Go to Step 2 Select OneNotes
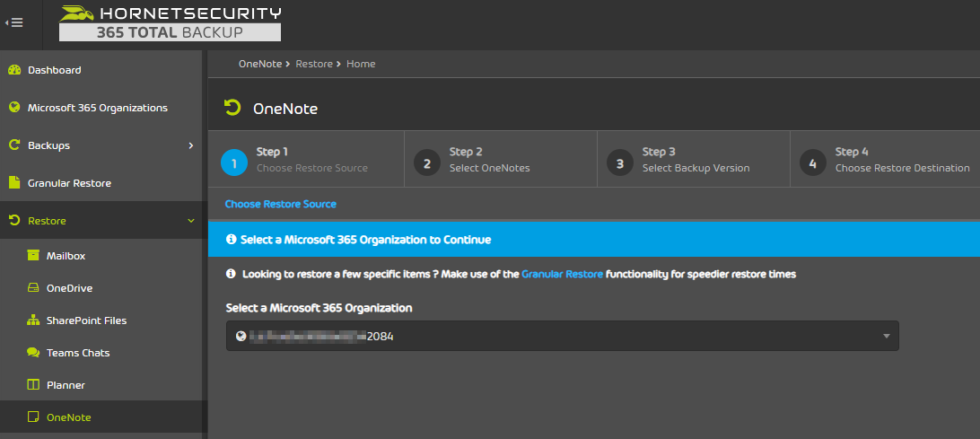This screenshot has width=980, height=439. tap(489, 160)
